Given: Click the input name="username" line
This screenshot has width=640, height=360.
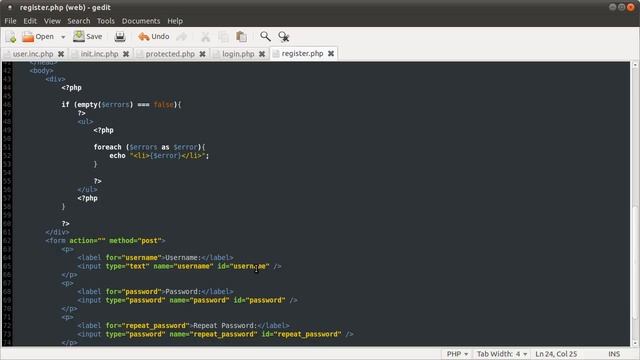Looking at the screenshot, I should click(x=179, y=266).
